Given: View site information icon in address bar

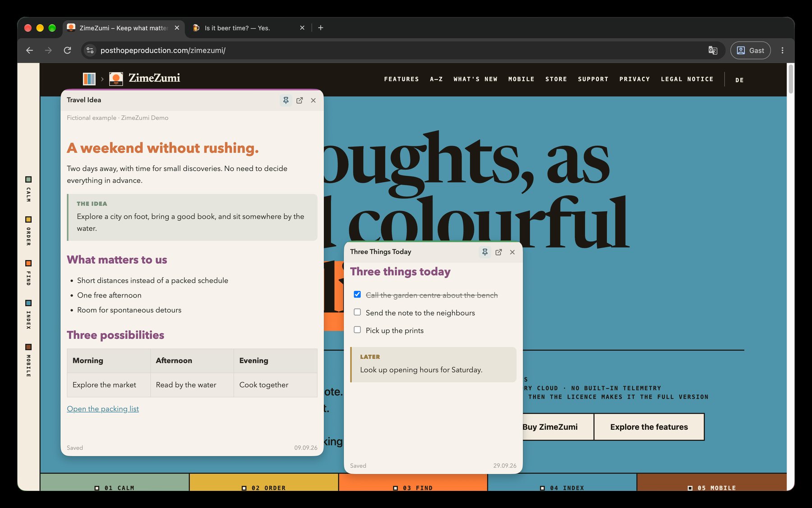Looking at the screenshot, I should click(90, 50).
